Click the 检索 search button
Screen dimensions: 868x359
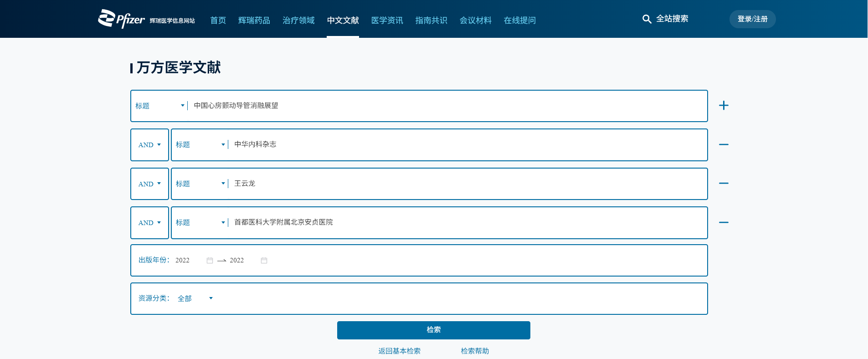point(433,330)
